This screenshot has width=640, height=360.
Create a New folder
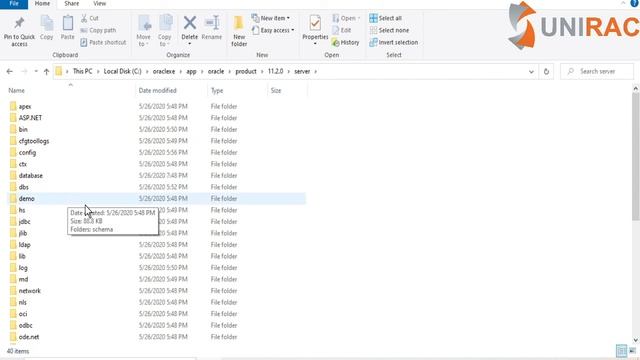239,31
